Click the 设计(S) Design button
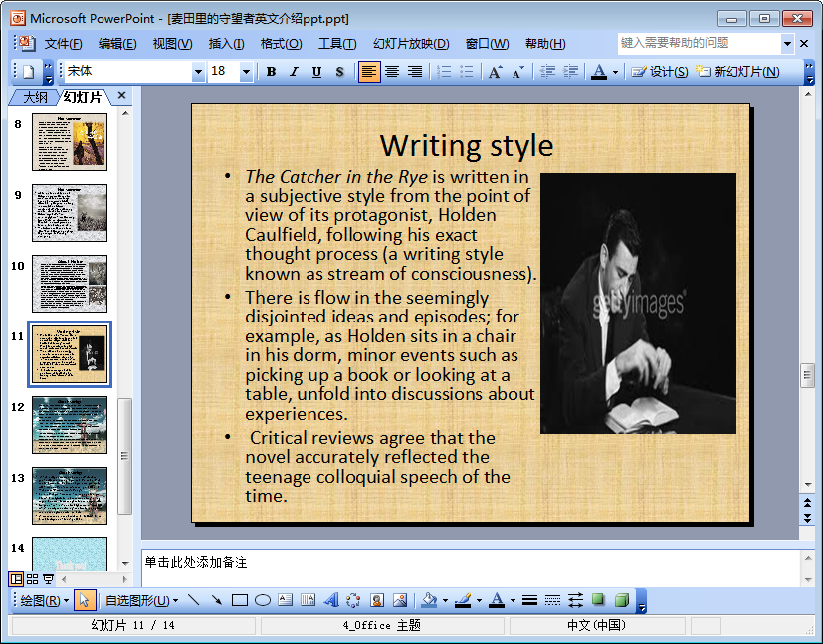Viewport: 823px width, 644px height. click(x=660, y=72)
